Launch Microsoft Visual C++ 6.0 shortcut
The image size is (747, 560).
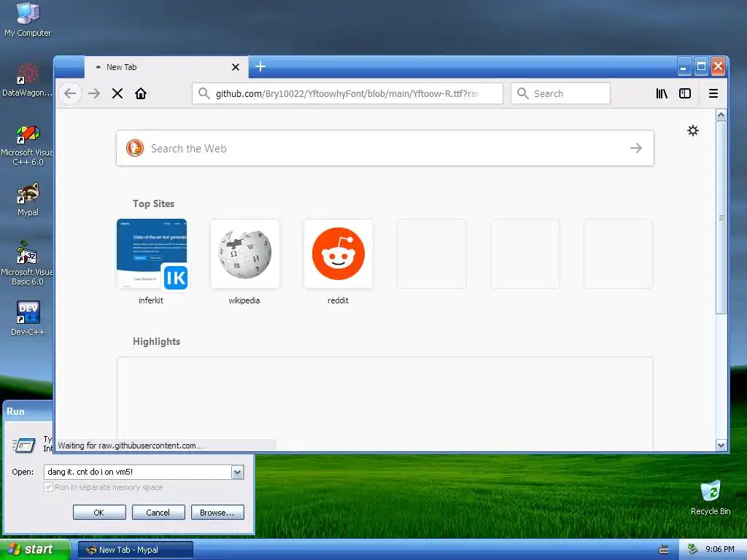click(28, 145)
